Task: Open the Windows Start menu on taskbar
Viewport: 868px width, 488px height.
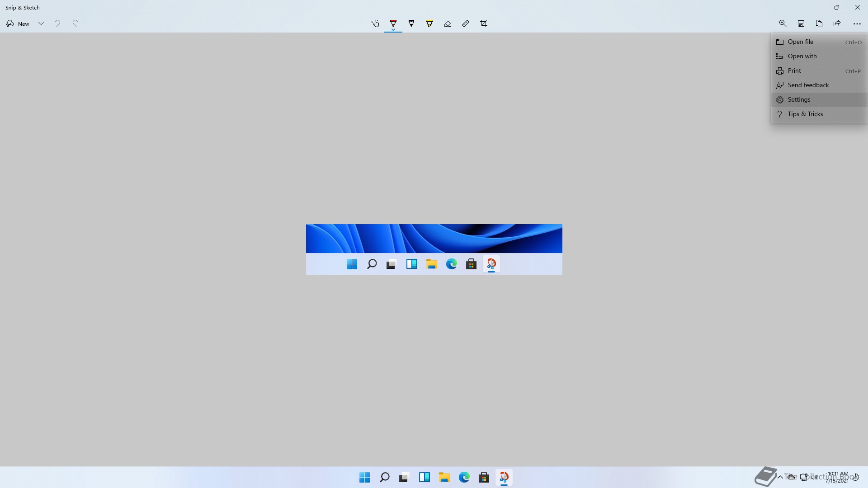Action: [x=364, y=477]
